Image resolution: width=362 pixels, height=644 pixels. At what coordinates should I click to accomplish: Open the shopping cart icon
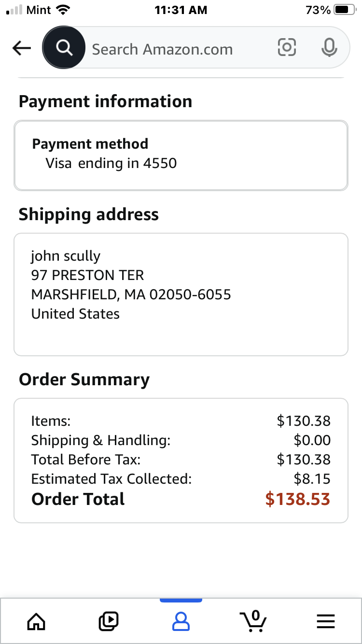(x=253, y=621)
